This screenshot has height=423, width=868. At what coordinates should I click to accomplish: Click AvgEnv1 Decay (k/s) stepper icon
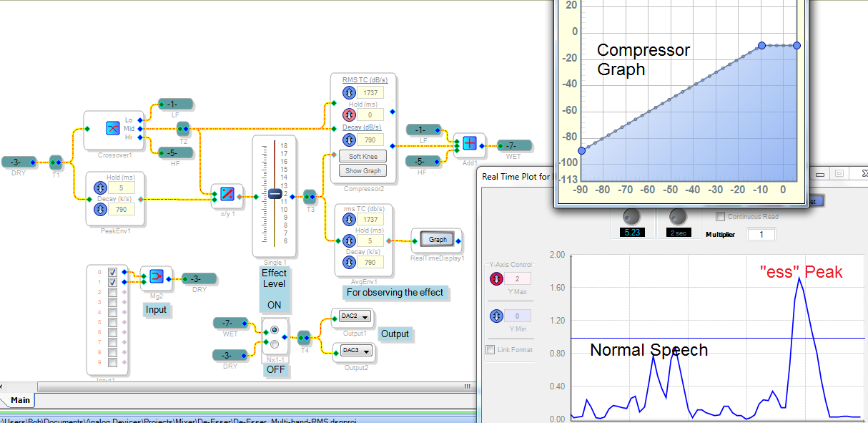(349, 263)
